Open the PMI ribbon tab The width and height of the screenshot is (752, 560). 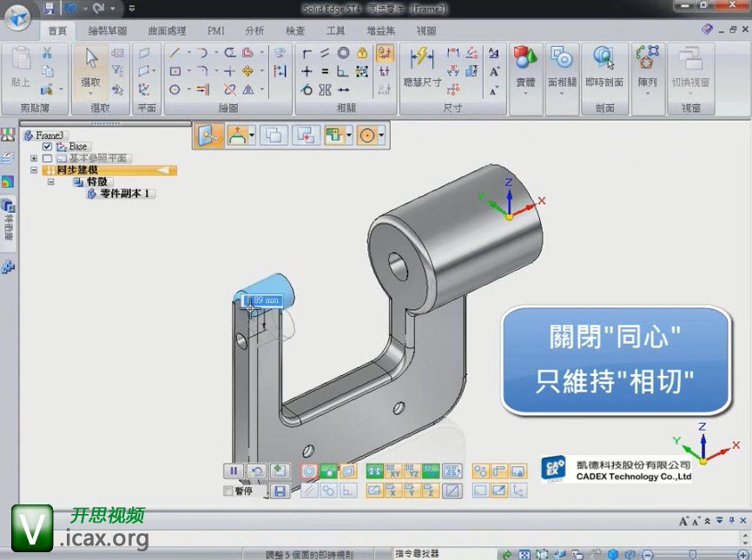tap(215, 30)
